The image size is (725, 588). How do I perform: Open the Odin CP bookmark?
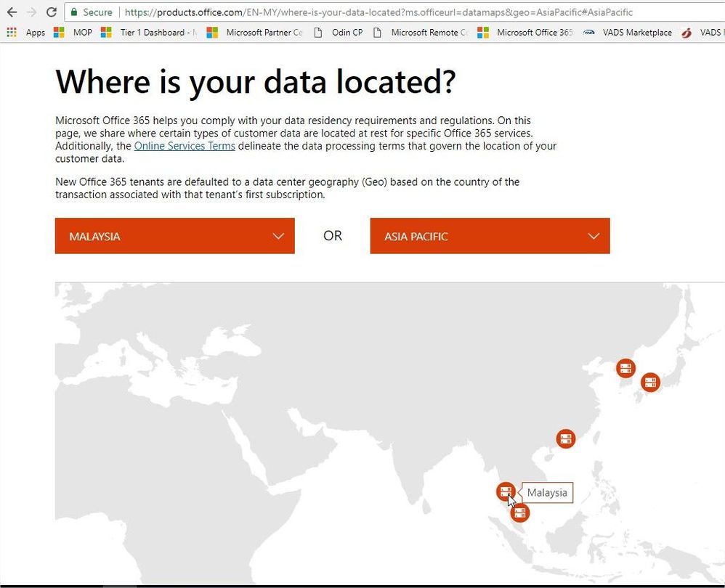[339, 33]
